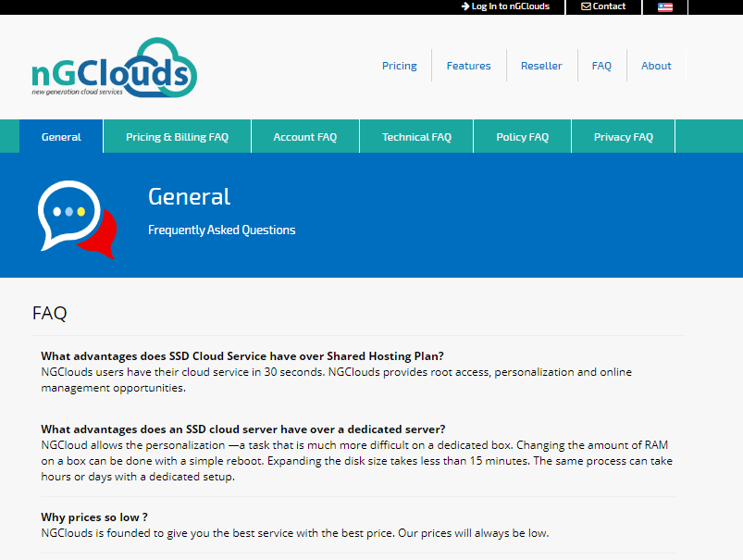
Task: Switch to Pricing & Billing FAQ tab
Action: [178, 137]
